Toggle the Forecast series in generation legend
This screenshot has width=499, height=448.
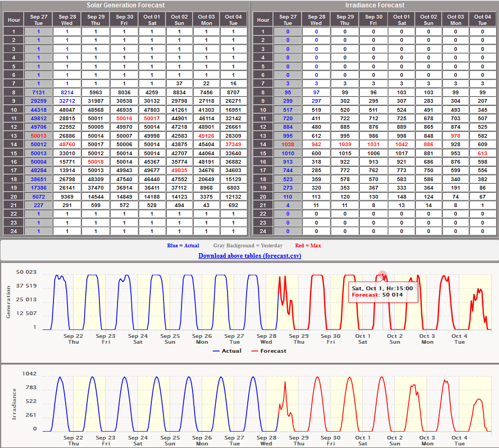pyautogui.click(x=269, y=351)
